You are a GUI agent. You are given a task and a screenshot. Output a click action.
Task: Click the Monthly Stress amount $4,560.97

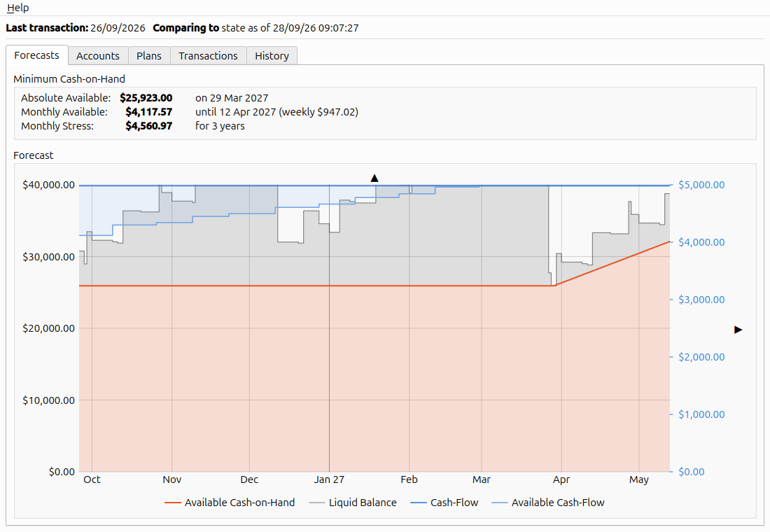149,126
